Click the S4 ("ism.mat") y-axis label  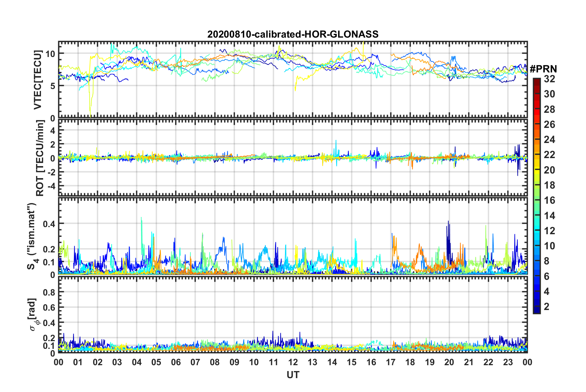tap(32, 236)
